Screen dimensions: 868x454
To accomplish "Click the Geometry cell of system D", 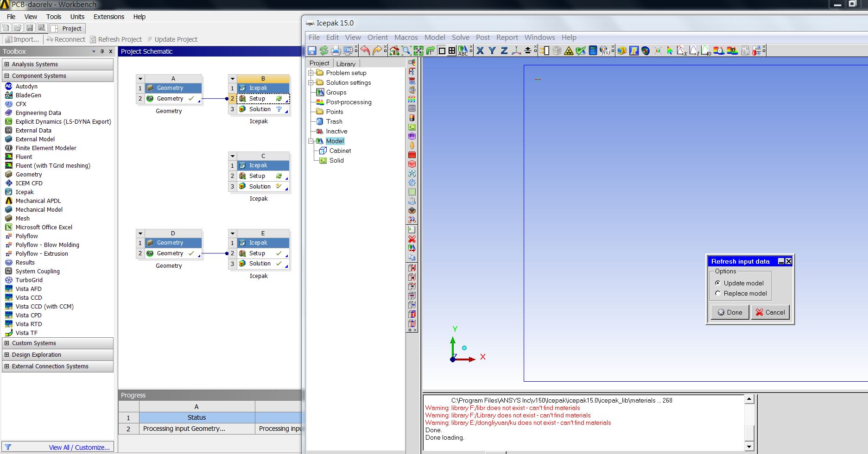I will pyautogui.click(x=173, y=253).
